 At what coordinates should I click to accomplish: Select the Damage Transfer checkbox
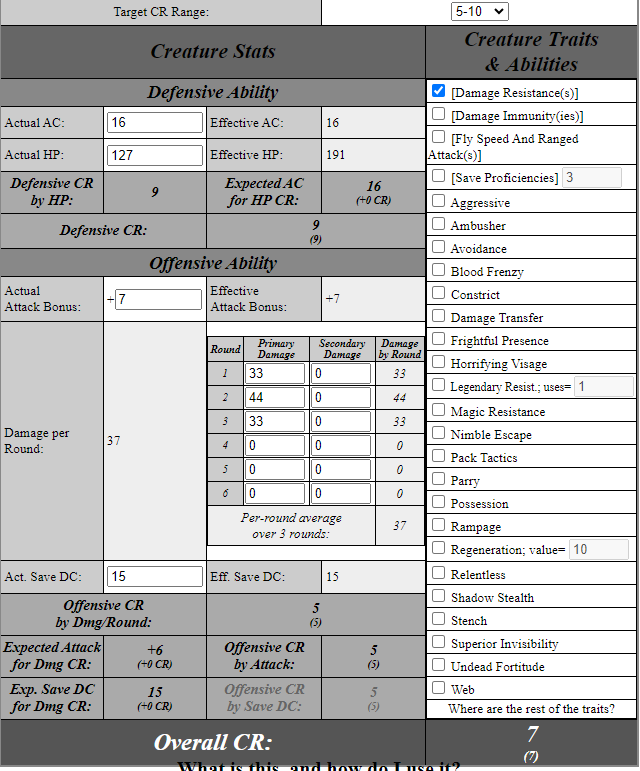pos(438,316)
